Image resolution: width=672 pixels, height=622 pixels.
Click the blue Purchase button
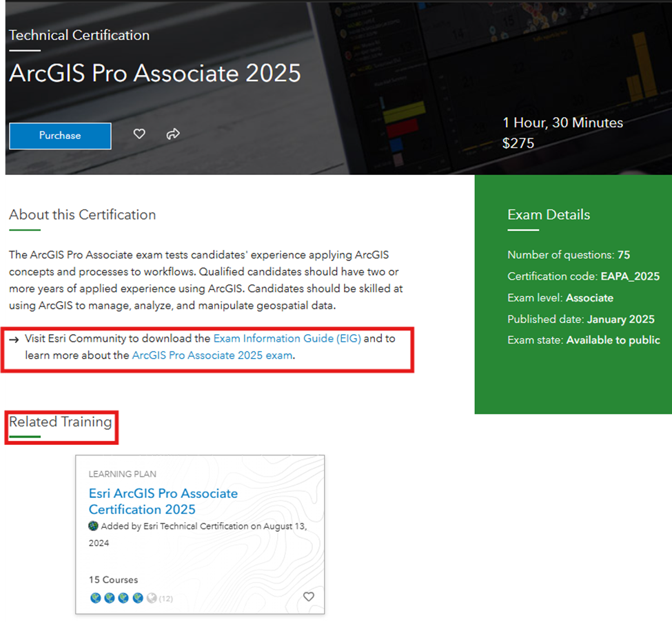60,136
